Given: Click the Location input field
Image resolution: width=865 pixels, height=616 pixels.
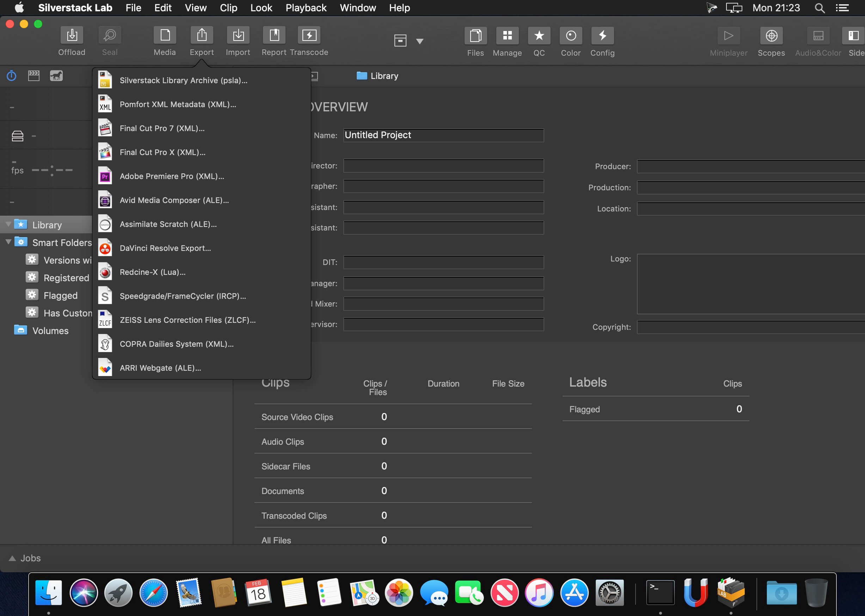Looking at the screenshot, I should (750, 209).
